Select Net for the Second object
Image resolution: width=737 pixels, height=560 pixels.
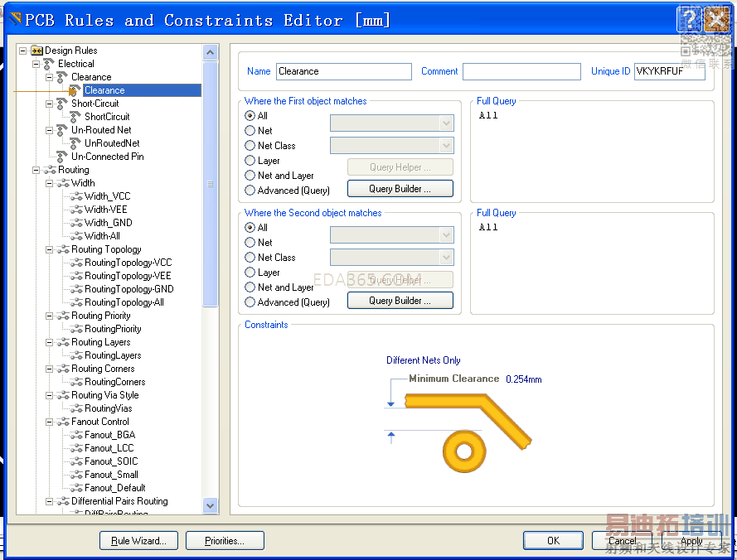[250, 243]
